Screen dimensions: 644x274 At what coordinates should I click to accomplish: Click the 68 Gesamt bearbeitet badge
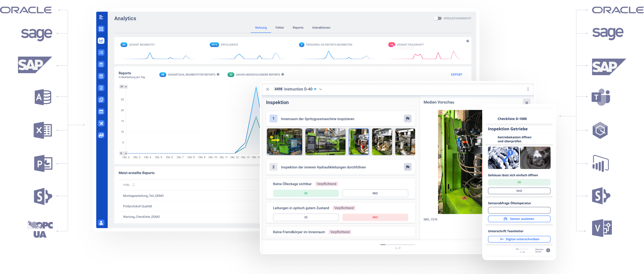[124, 45]
